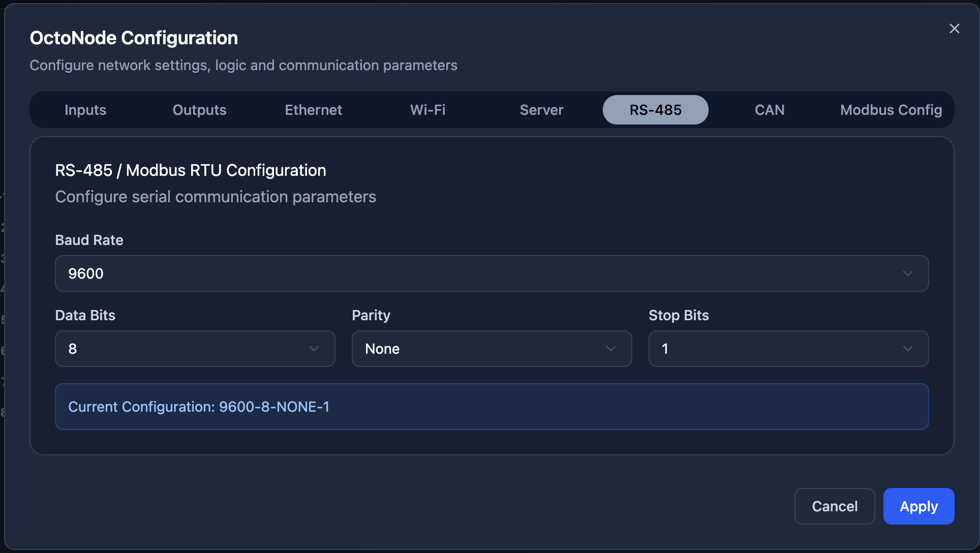Click the blue Apply button
980x553 pixels.
click(918, 506)
